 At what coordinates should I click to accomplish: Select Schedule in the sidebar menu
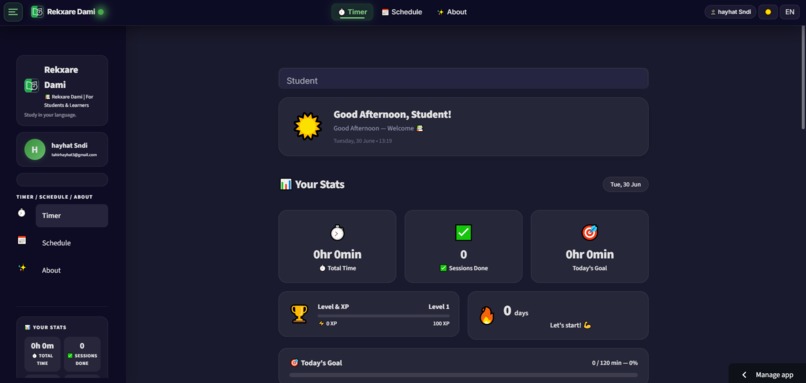[71, 243]
